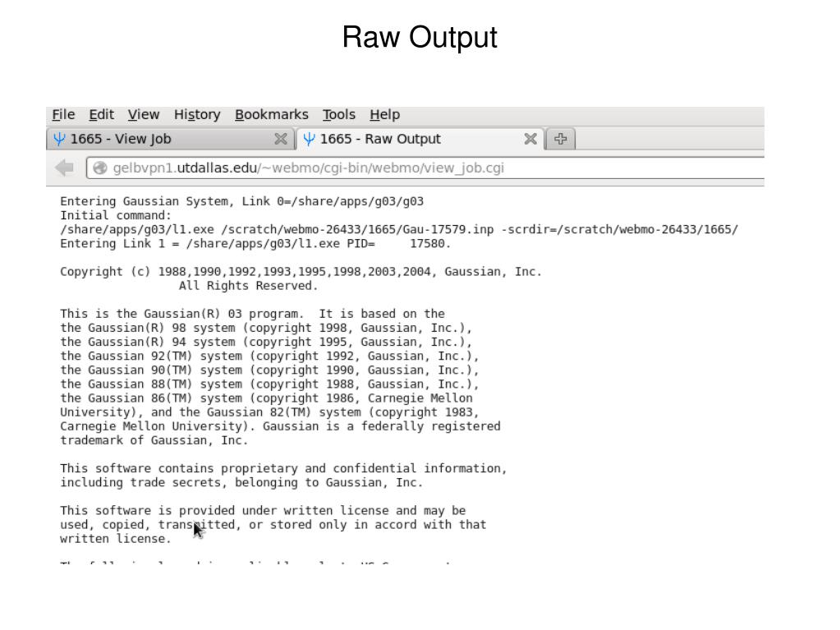This screenshot has height=630, width=840.
Task: Click the 'Entering Link 1' line with PID
Action: tap(255, 243)
